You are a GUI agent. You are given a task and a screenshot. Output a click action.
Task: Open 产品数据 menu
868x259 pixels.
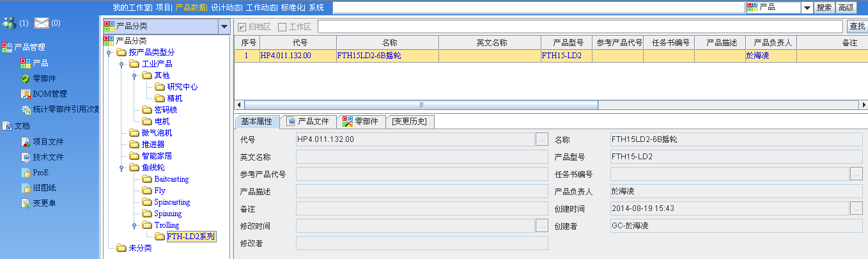[190, 8]
